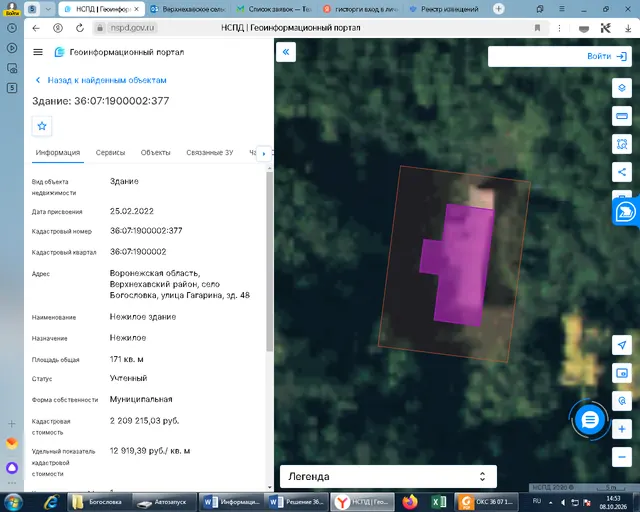Collapse the side panel with double chevron
The width and height of the screenshot is (640, 512).
point(286,52)
